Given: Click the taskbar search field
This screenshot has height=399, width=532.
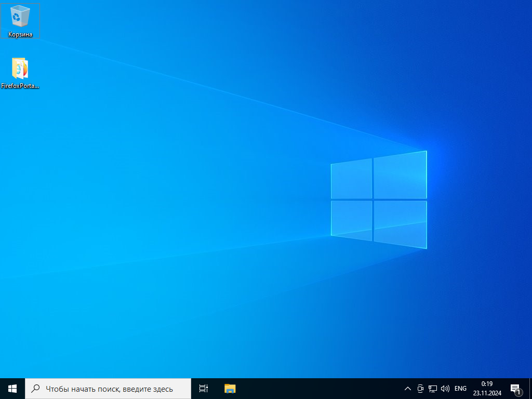Looking at the screenshot, I should pos(109,389).
